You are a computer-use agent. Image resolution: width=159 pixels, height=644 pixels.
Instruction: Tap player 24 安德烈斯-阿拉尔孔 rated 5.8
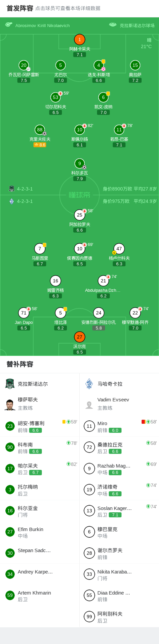[x=99, y=313]
